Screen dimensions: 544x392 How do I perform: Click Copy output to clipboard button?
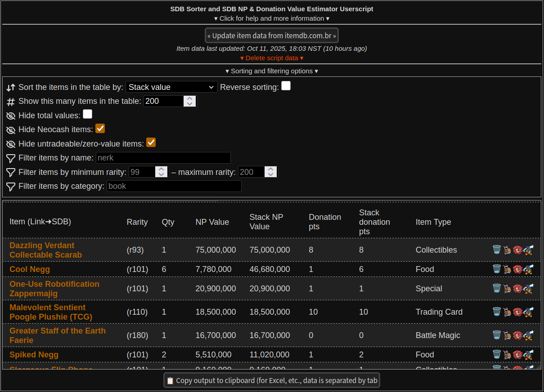272,380
